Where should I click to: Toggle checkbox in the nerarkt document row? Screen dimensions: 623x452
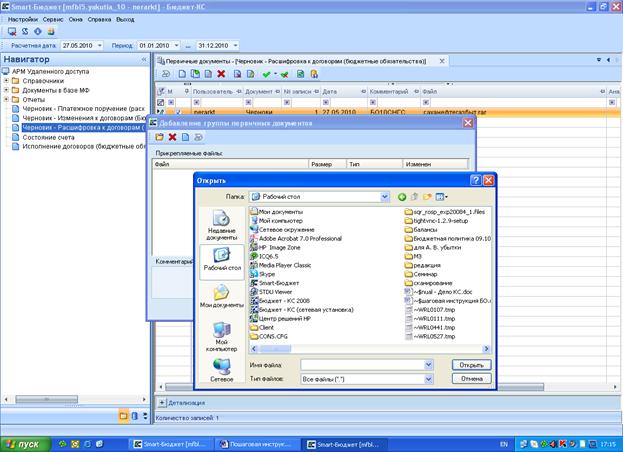(x=178, y=112)
